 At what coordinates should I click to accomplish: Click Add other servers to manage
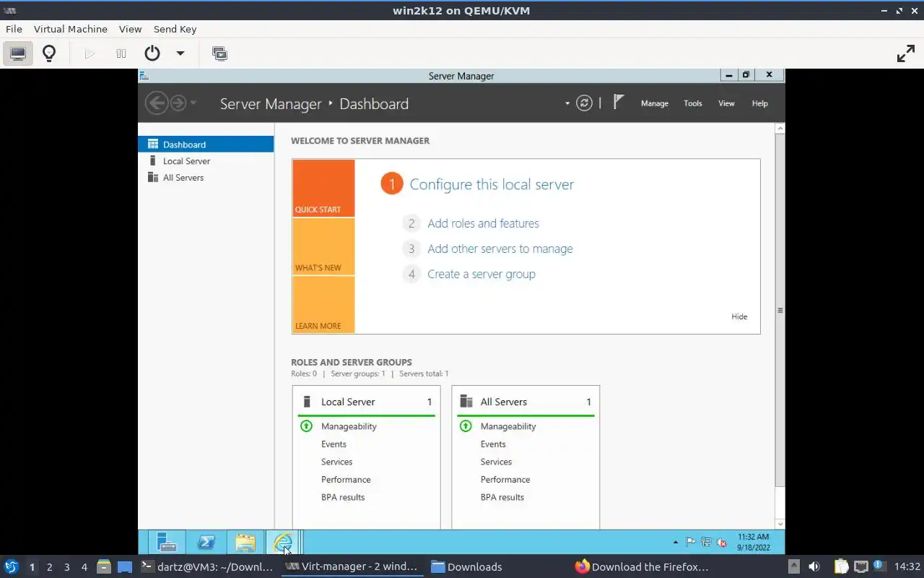[x=500, y=249]
